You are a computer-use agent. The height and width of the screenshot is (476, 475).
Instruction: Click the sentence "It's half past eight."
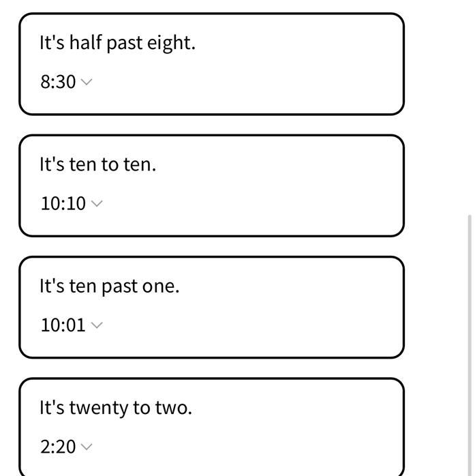(117, 42)
